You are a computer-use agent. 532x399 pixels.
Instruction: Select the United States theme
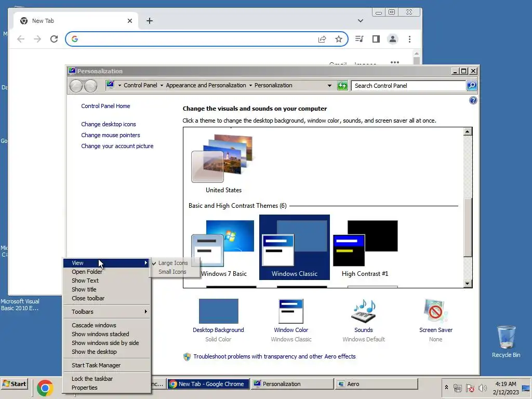223,164
